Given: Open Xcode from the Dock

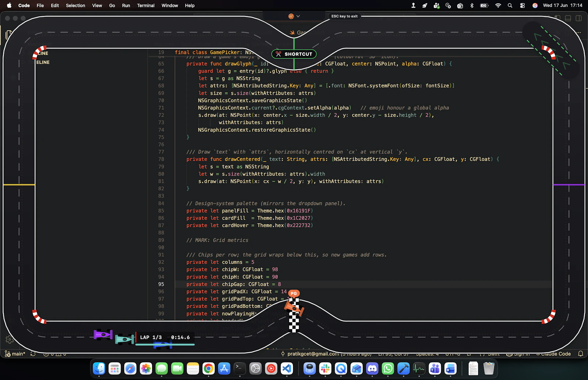Looking at the screenshot, I should [404, 368].
